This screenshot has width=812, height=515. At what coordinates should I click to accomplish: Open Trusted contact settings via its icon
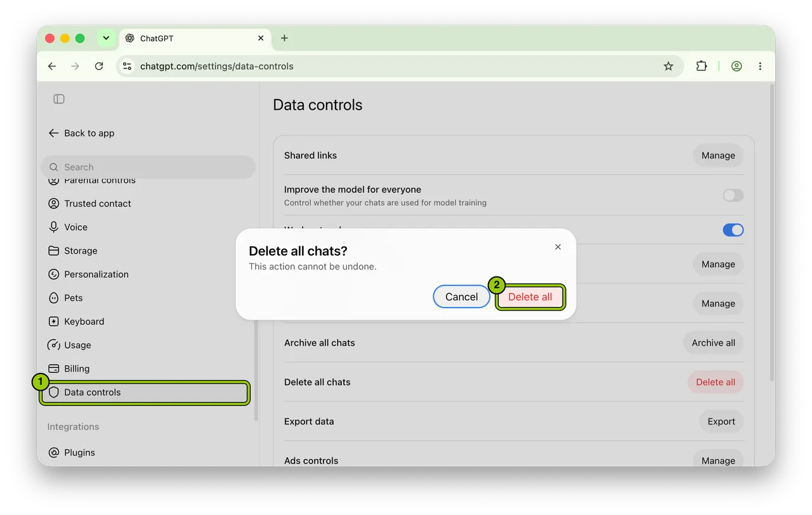(53, 204)
